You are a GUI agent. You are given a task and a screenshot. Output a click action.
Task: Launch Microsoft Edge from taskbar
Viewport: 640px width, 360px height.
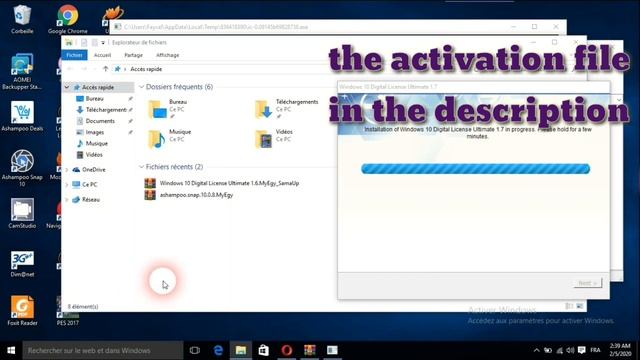click(218, 350)
